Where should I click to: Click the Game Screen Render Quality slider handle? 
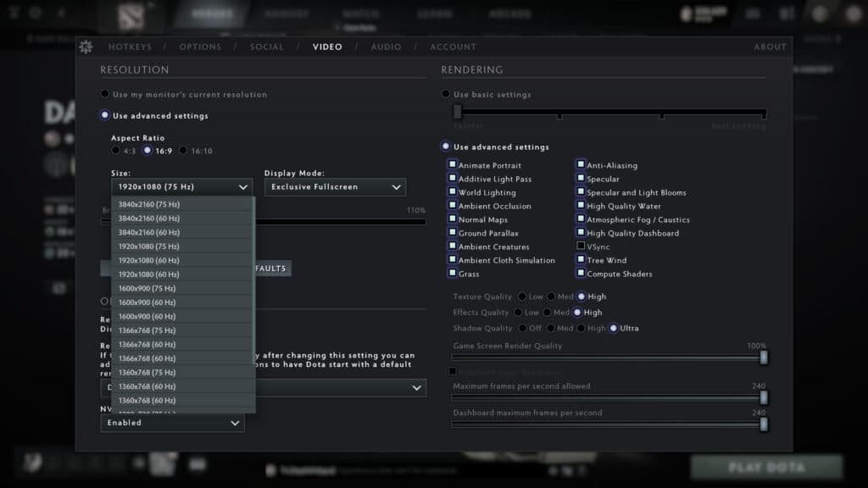pyautogui.click(x=764, y=358)
